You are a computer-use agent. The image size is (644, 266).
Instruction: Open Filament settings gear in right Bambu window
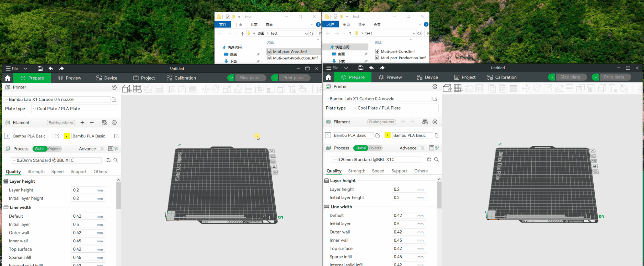[x=435, y=122]
